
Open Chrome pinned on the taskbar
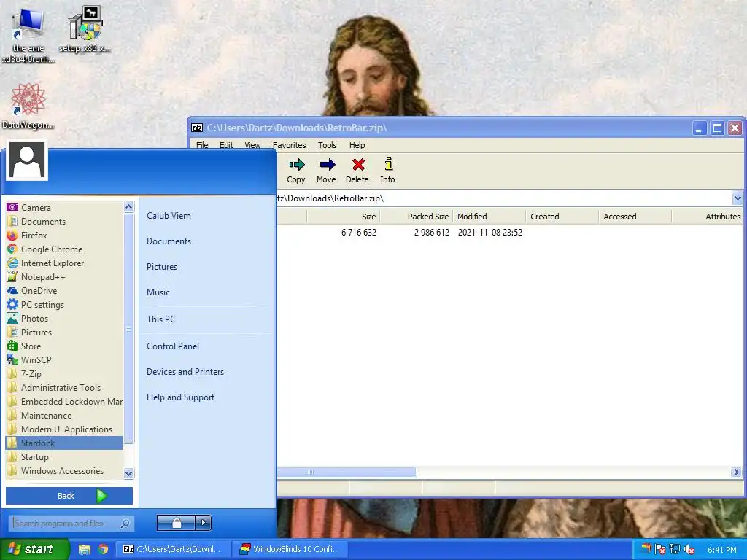coord(103,549)
